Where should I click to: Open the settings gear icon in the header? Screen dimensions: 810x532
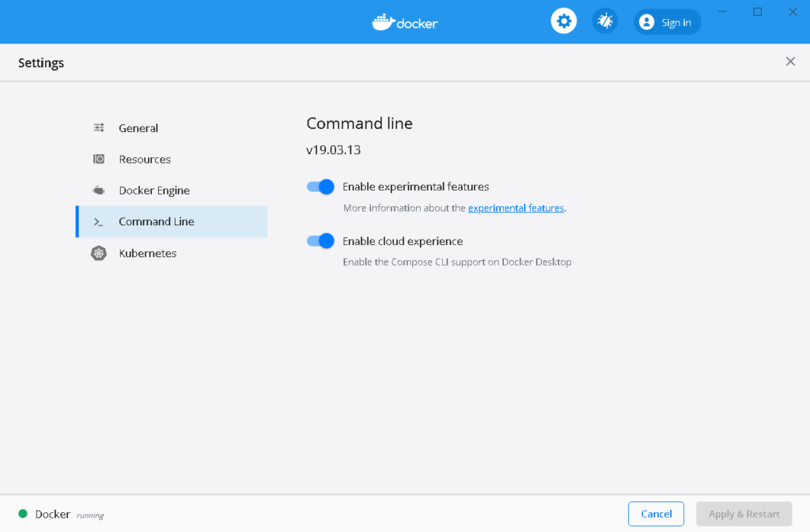tap(563, 20)
